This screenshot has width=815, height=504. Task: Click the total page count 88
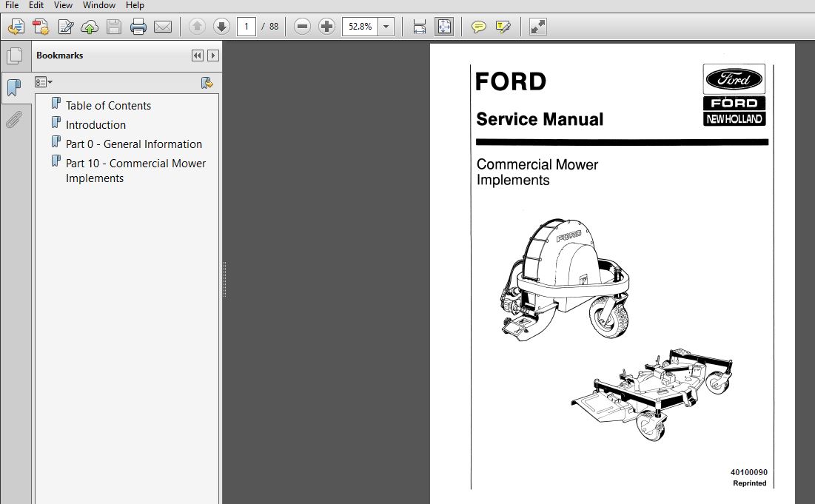pyautogui.click(x=274, y=27)
